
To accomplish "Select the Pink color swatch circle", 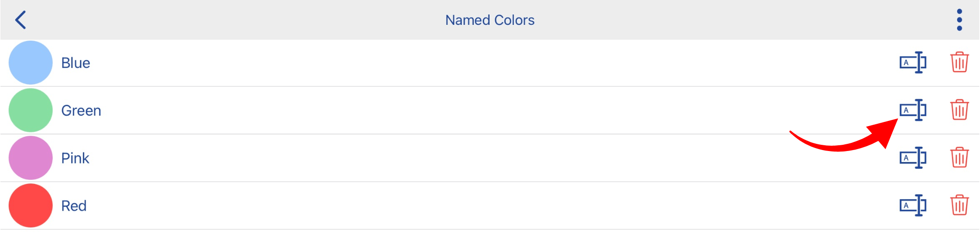I will tap(31, 158).
